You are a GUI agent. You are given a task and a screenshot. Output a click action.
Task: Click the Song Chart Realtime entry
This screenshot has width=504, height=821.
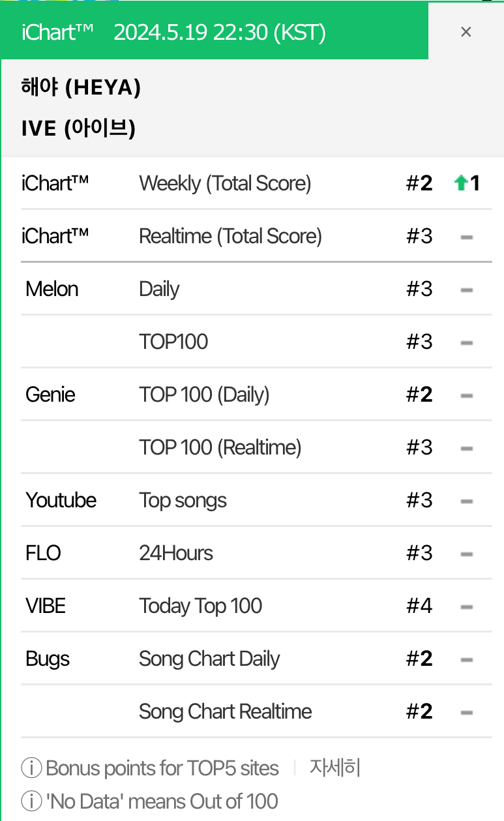(x=225, y=711)
